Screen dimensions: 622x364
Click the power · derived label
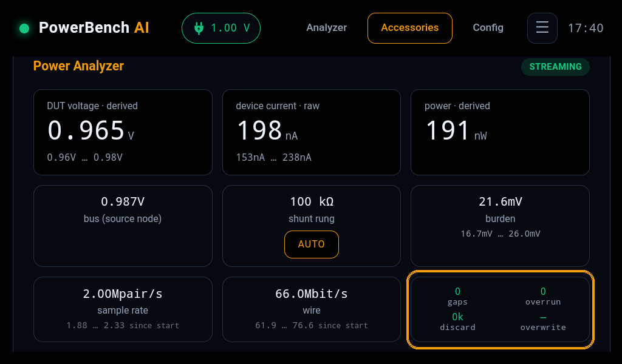coord(457,106)
